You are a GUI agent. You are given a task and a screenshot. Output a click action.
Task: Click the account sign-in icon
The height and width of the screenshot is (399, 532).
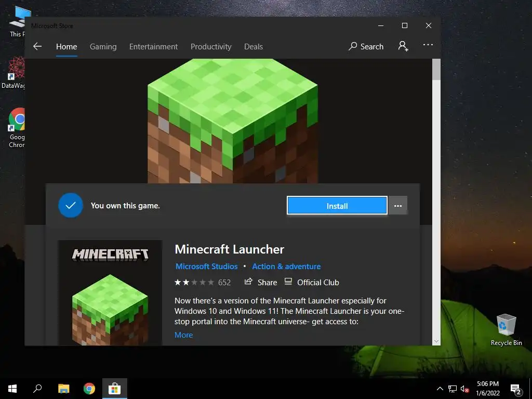(403, 46)
